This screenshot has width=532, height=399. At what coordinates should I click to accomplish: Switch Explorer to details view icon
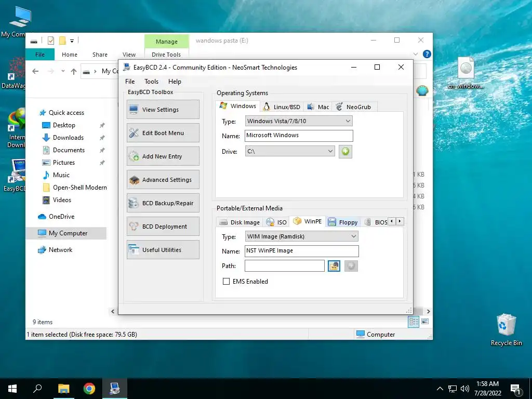pos(414,321)
